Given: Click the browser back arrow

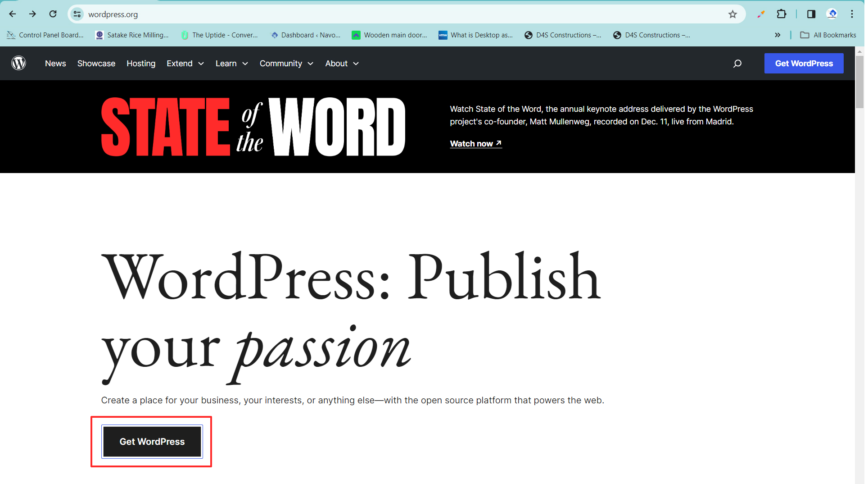Looking at the screenshot, I should [13, 14].
